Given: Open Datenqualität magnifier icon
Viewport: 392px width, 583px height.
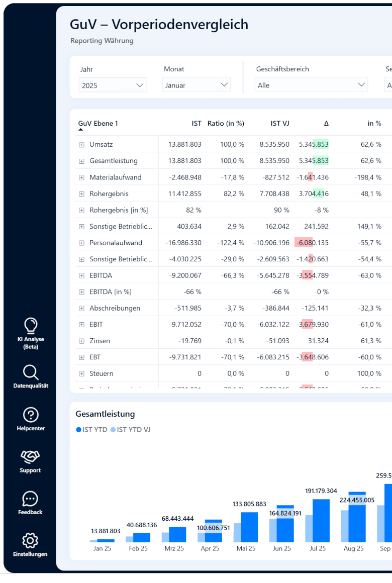Looking at the screenshot, I should coord(31,372).
